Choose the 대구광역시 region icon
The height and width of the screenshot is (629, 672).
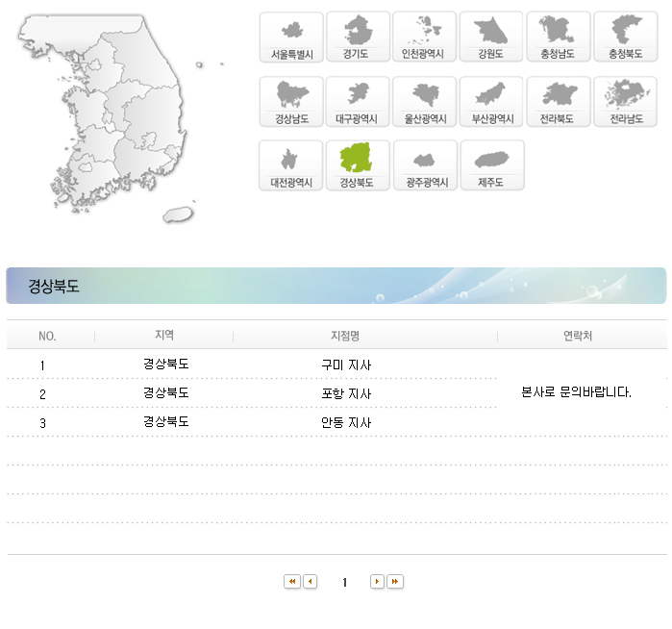point(359,102)
